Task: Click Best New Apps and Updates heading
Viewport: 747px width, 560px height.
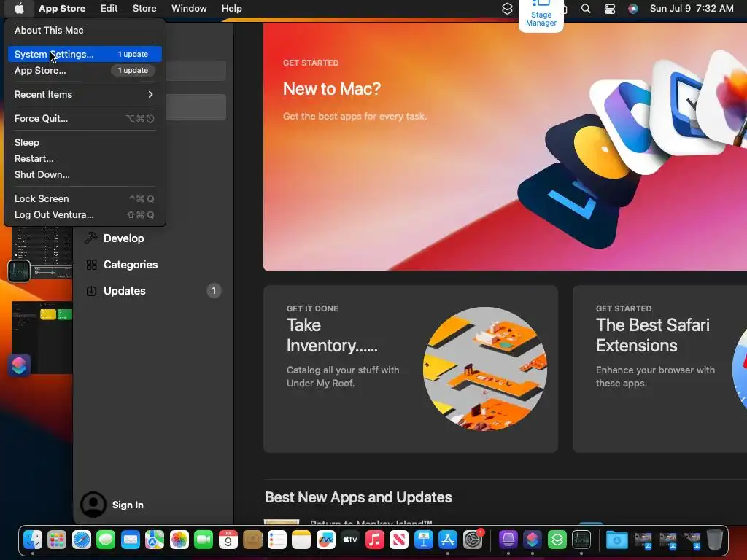Action: pos(358,497)
